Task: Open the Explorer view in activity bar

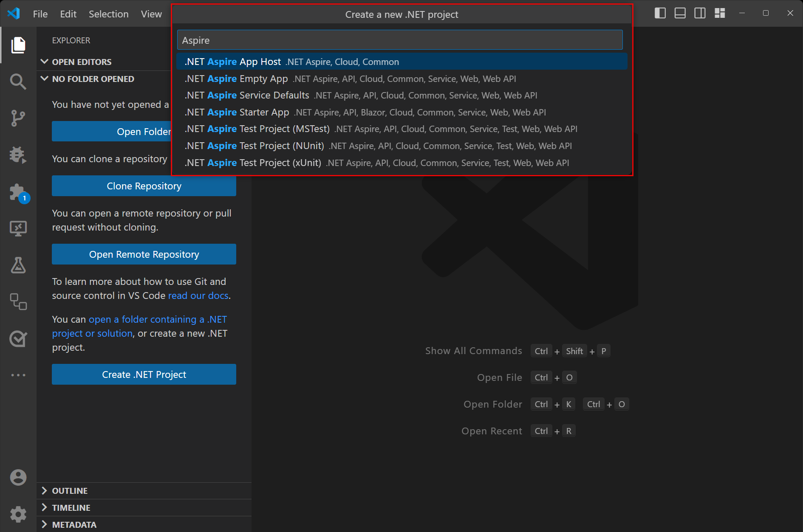Action: (18, 45)
